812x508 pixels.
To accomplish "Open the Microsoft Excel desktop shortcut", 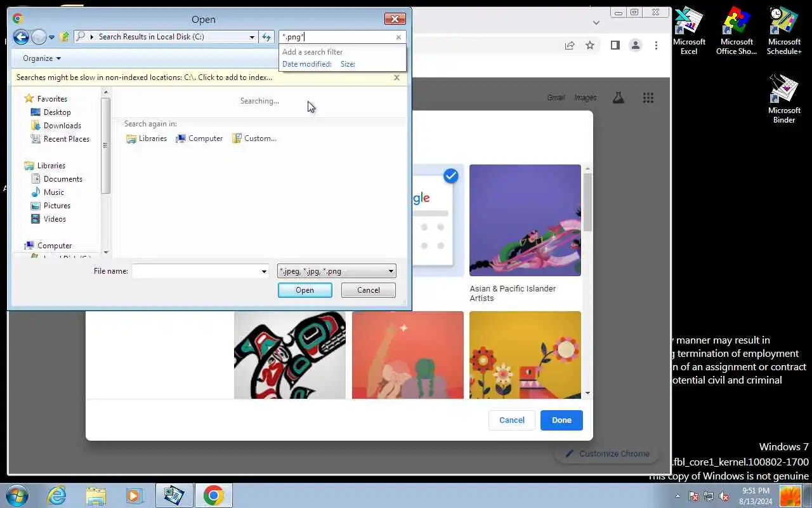I will 689,31.
